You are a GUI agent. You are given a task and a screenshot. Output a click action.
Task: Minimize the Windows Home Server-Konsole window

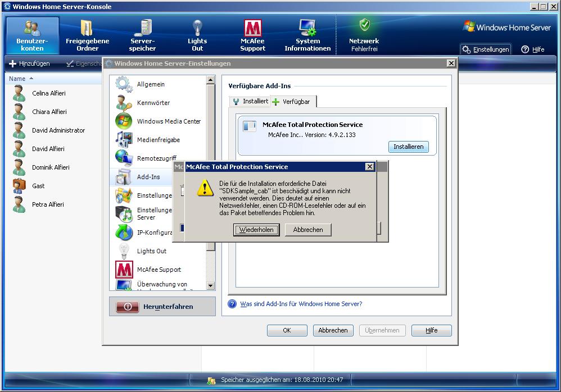[534, 6]
